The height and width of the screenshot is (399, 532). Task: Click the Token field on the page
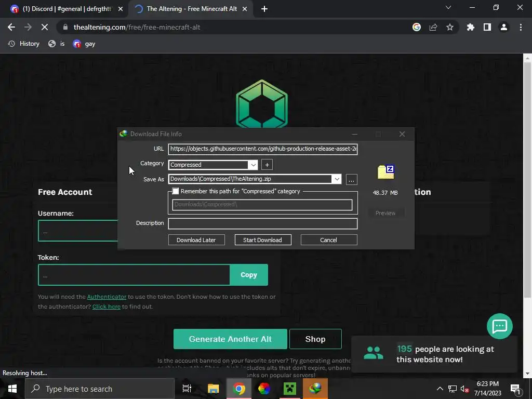point(134,275)
